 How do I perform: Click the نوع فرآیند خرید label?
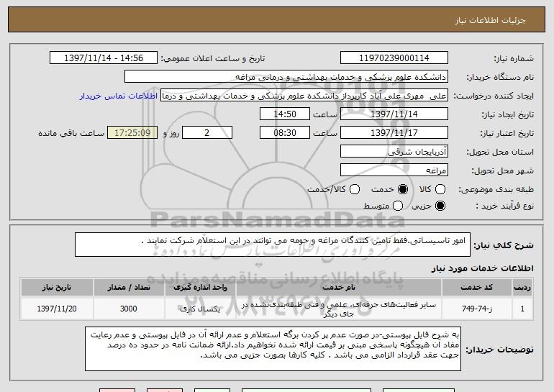click(504, 206)
